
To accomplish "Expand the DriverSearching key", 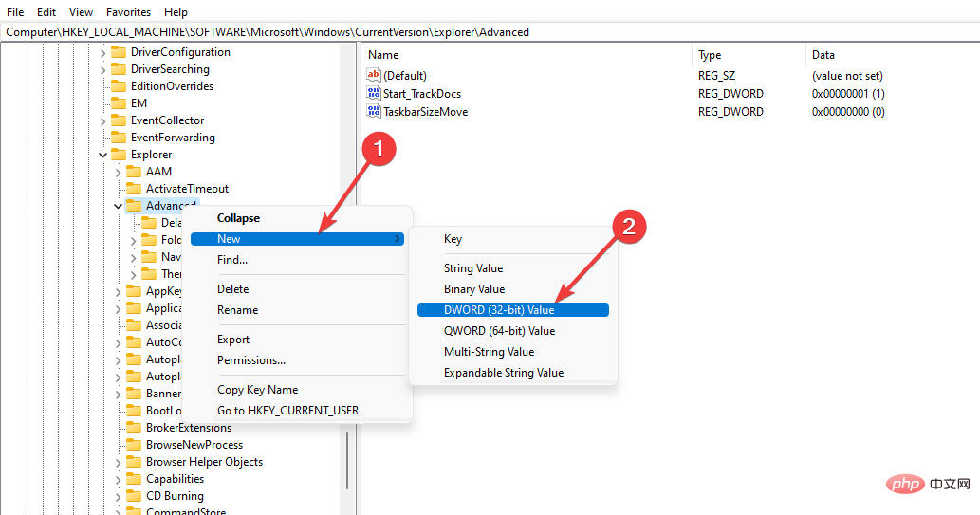I will (103, 70).
